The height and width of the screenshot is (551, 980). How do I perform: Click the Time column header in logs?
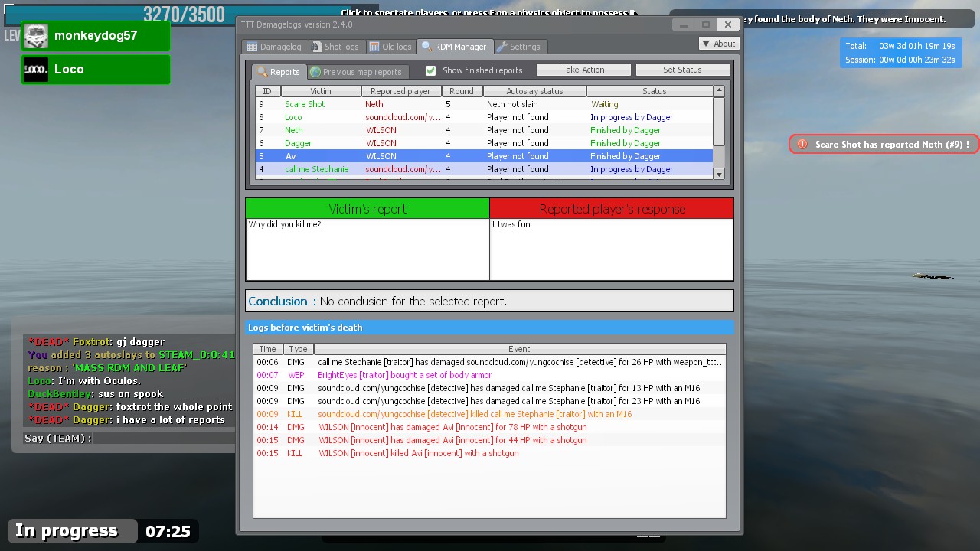(x=267, y=349)
